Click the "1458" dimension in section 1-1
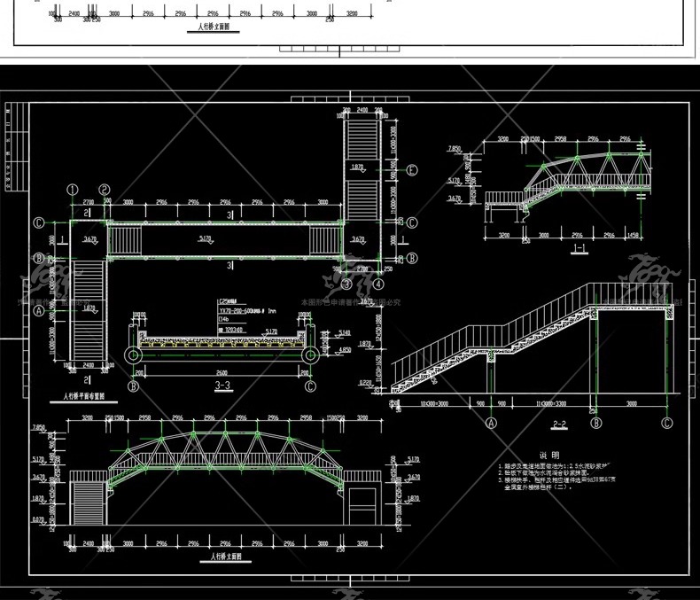The image size is (700, 600). click(x=633, y=235)
